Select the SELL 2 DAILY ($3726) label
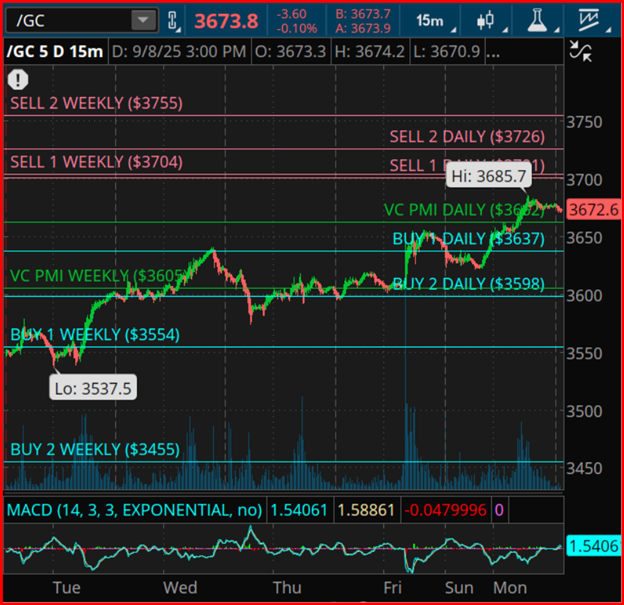The width and height of the screenshot is (624, 605). [467, 137]
